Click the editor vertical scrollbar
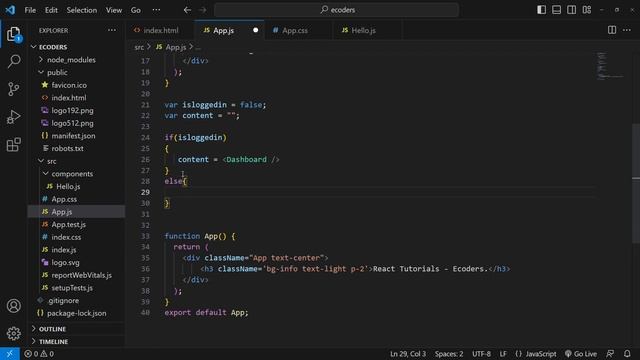 pyautogui.click(x=636, y=184)
